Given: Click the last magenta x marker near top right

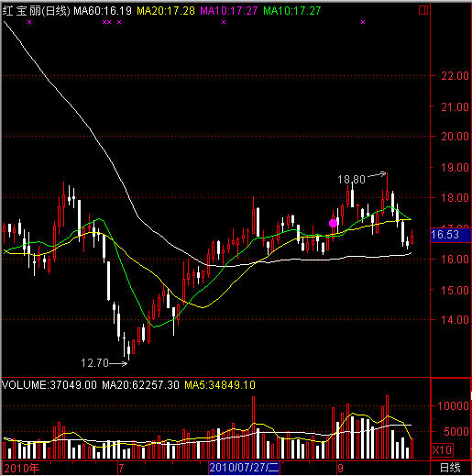Looking at the screenshot, I should 363,22.
